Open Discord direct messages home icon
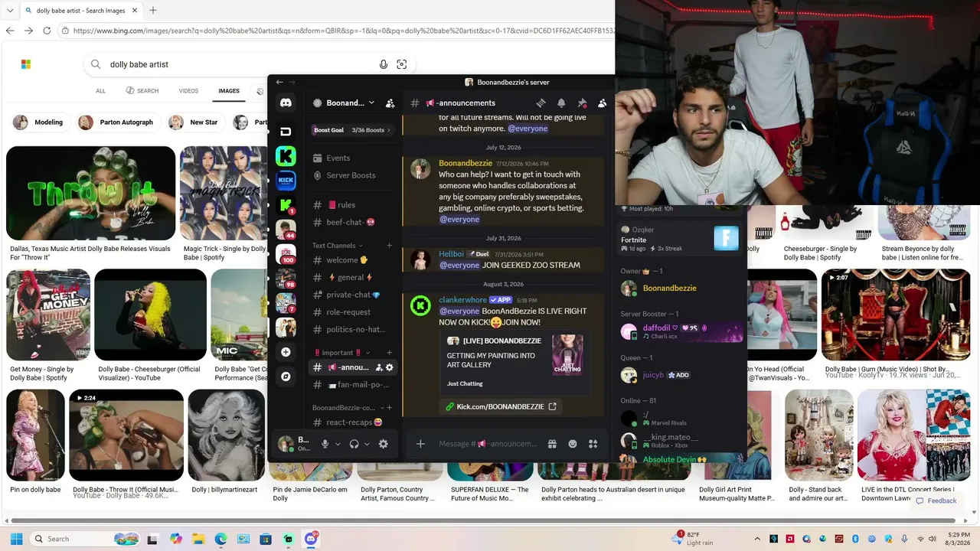Viewport: 980px width, 551px height. (286, 103)
